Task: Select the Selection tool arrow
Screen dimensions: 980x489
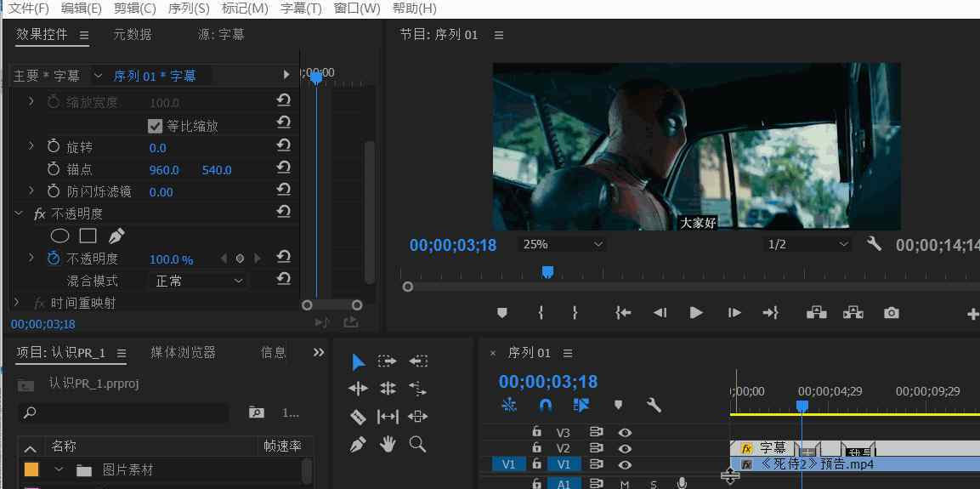Action: point(358,361)
